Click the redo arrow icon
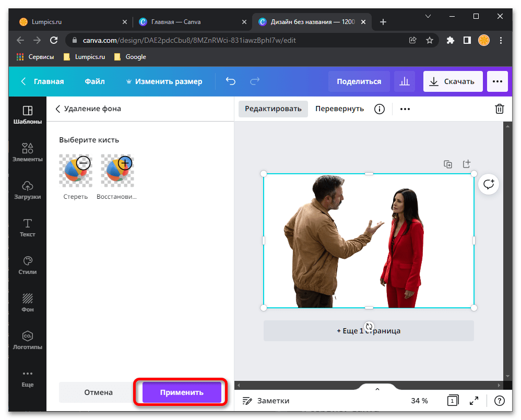521x420 pixels. [255, 81]
